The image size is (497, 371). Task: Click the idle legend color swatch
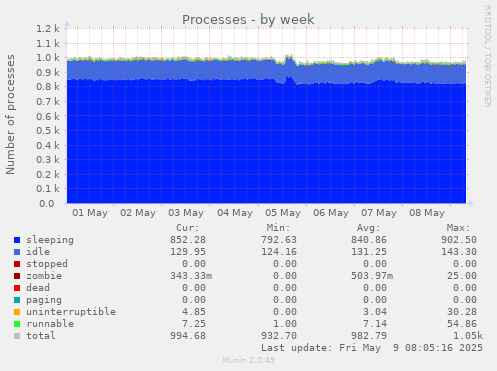point(17,252)
